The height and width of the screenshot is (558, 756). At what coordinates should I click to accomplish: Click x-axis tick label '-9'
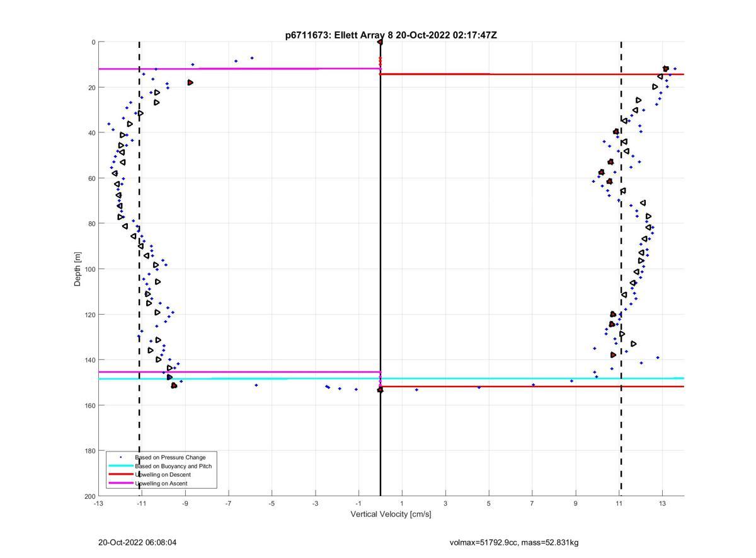185,504
